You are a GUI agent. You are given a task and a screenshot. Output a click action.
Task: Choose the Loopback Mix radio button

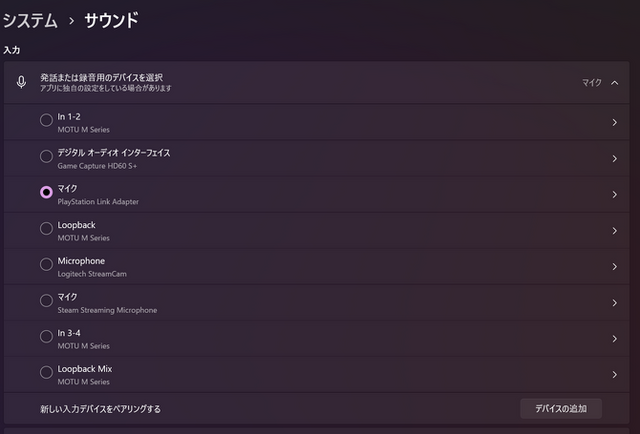(x=46, y=373)
